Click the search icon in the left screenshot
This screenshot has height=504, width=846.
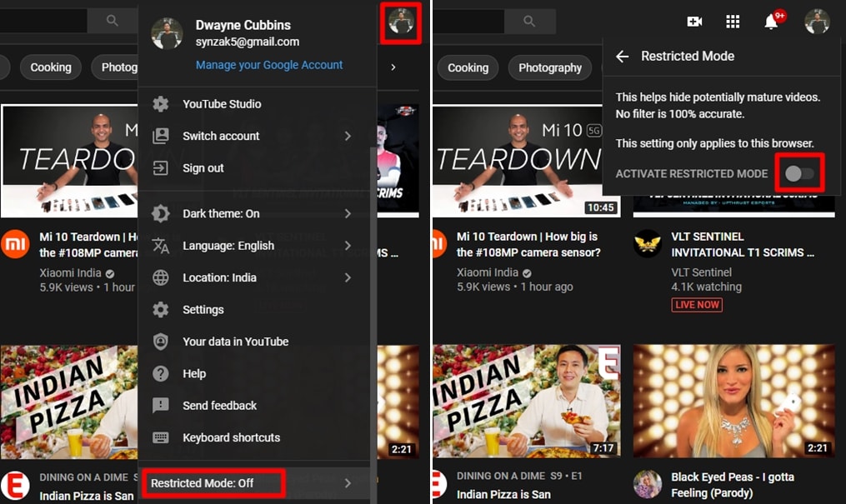113,21
